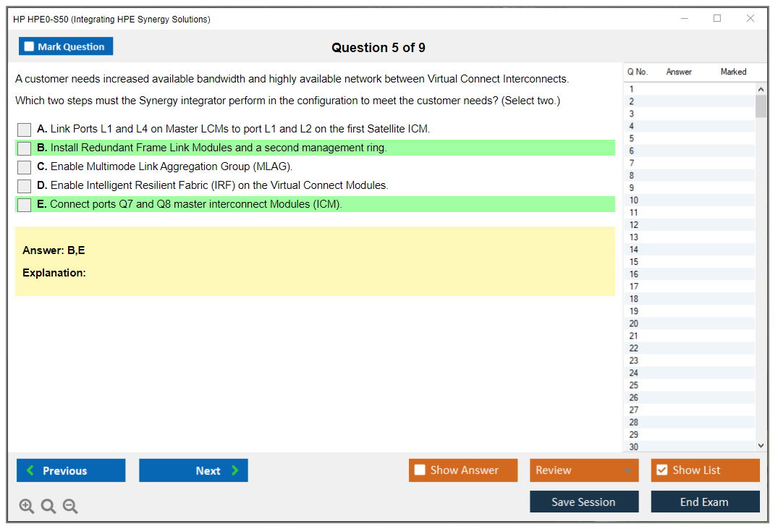Expand the Review dropdown menu
778x532 pixels.
[x=584, y=470]
